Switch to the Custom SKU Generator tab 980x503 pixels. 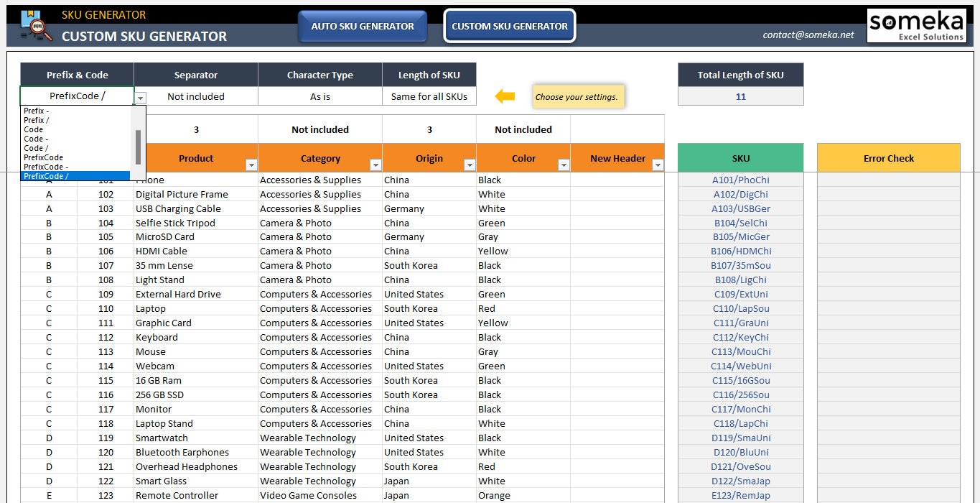(x=509, y=26)
